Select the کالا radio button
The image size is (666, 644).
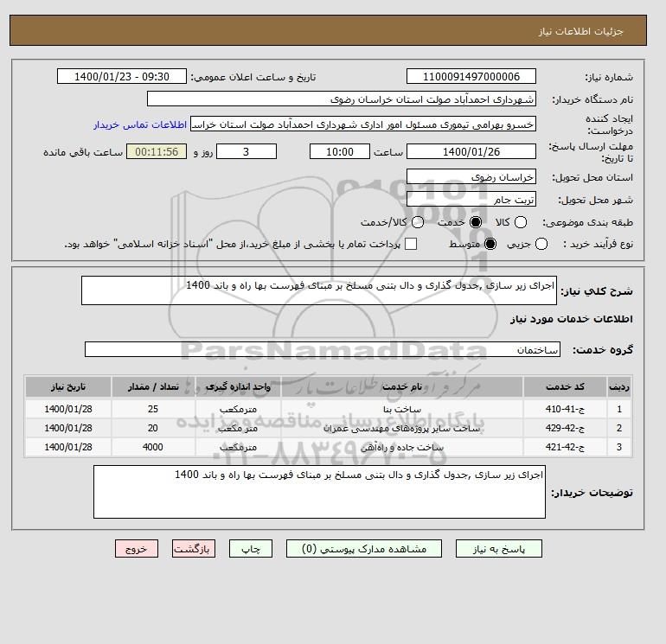point(521,222)
